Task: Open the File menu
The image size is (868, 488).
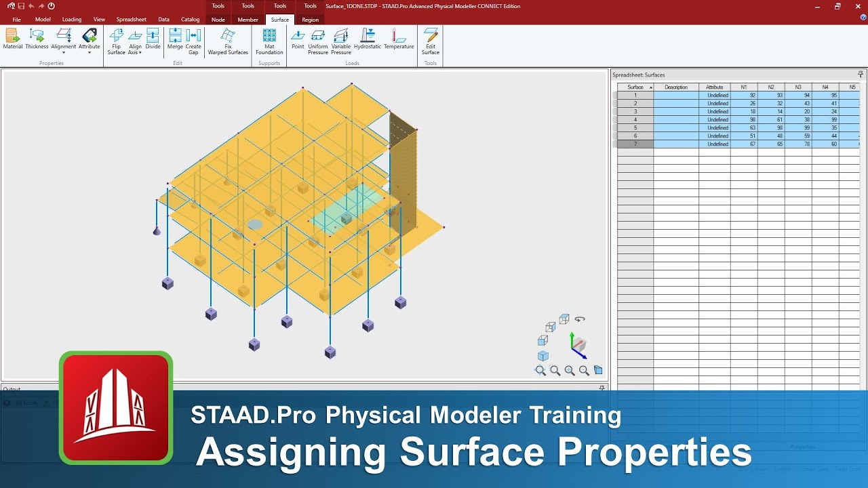Action: pyautogui.click(x=16, y=20)
